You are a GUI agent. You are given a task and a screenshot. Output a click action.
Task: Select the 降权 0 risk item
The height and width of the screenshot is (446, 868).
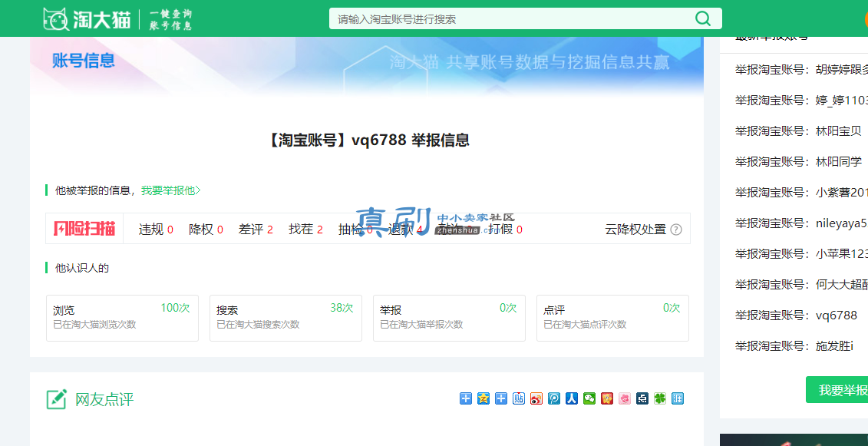(206, 230)
